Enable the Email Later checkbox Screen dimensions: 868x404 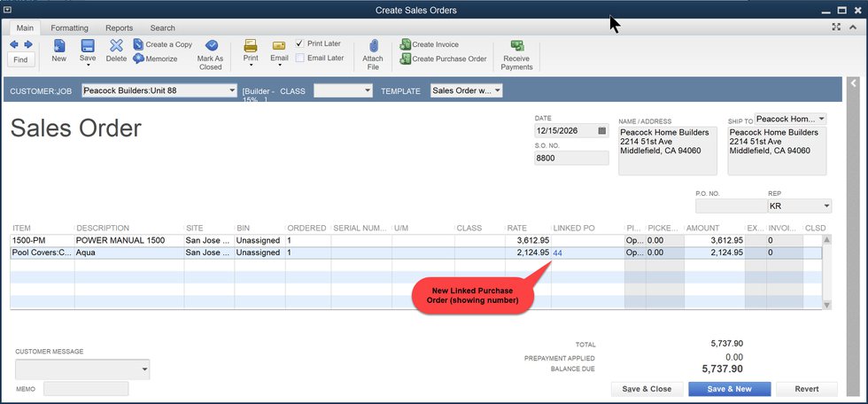point(300,58)
